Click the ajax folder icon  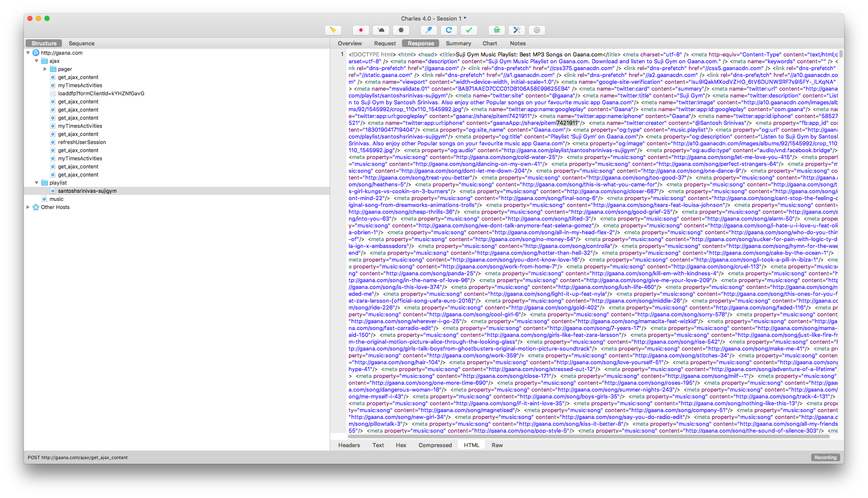tap(44, 61)
